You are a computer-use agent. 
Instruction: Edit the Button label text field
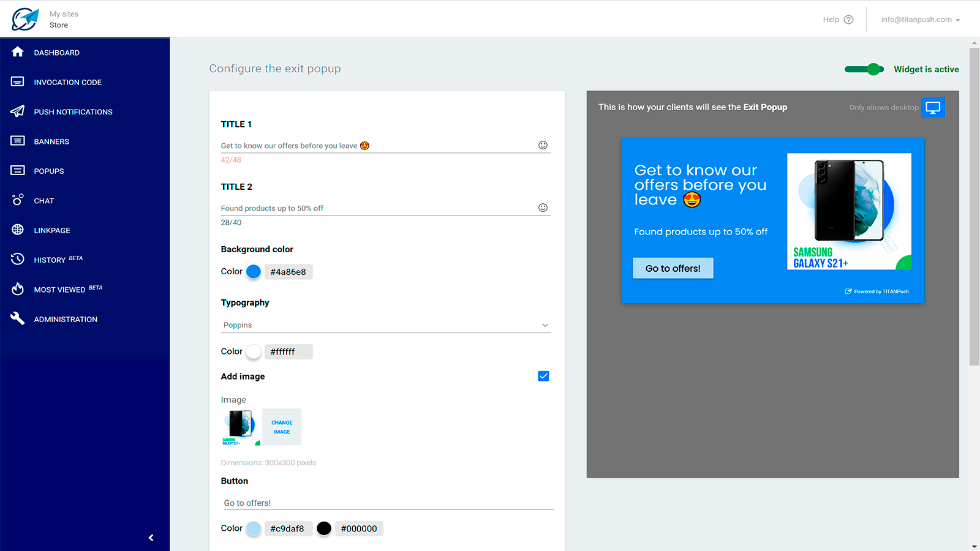[x=388, y=503]
